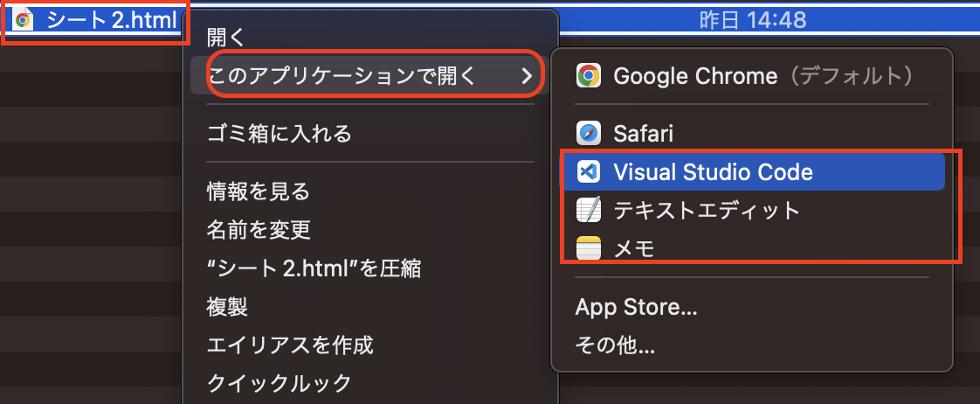Viewport: 980px width, 404px height.
Task: Click the Visual Studio Code icon
Action: [x=588, y=171]
